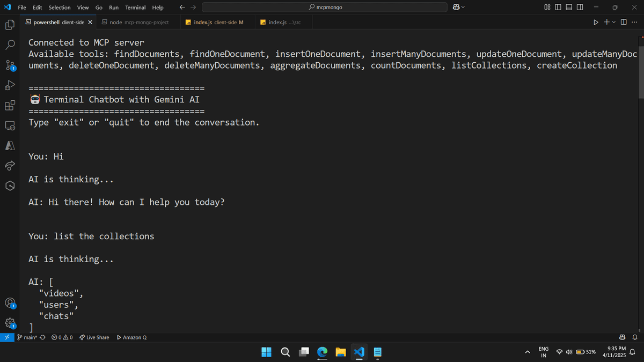Show hidden system tray icons chevron

tap(528, 352)
